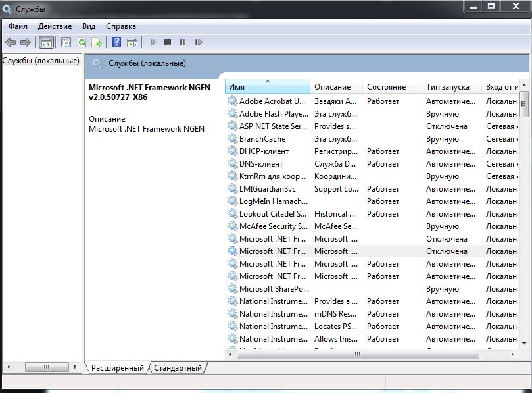Click the services list horizontal scrollbar thumb

click(358, 354)
